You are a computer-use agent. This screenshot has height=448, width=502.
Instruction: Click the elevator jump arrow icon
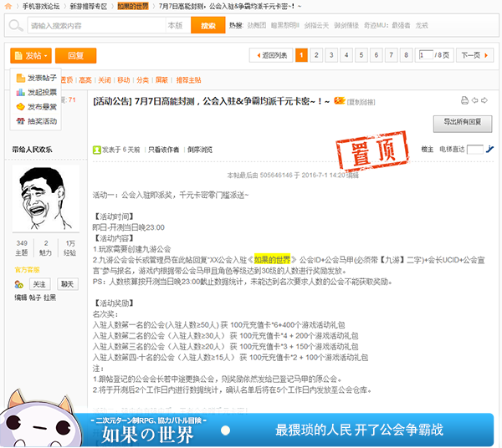(x=489, y=149)
